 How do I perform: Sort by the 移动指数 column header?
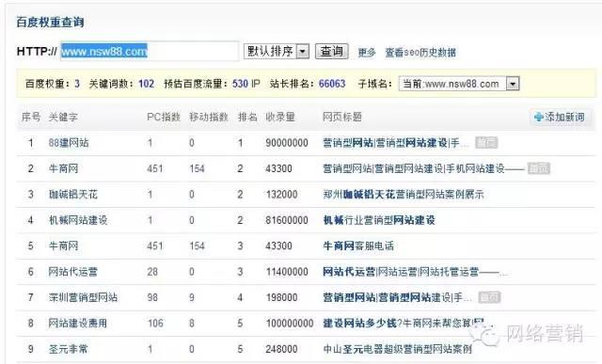click(x=209, y=118)
